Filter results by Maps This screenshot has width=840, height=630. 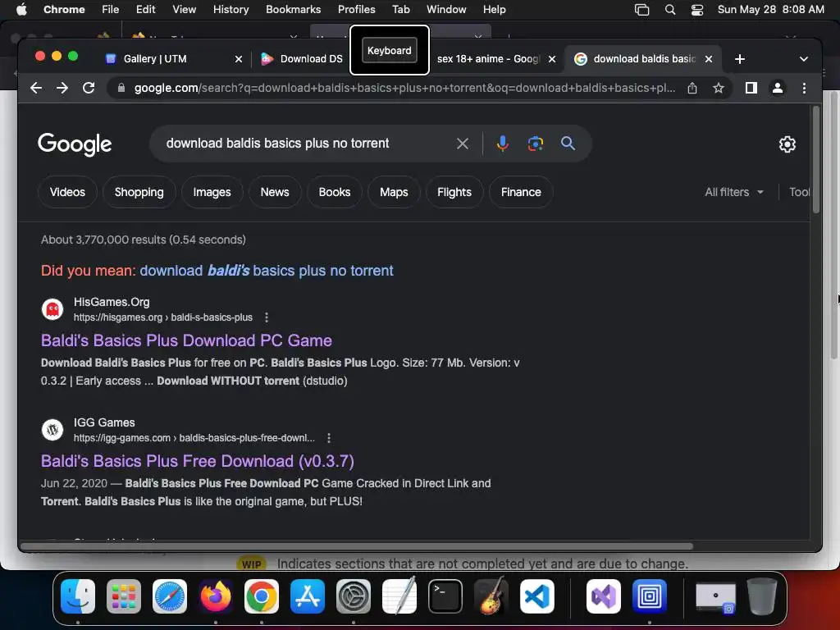click(394, 192)
